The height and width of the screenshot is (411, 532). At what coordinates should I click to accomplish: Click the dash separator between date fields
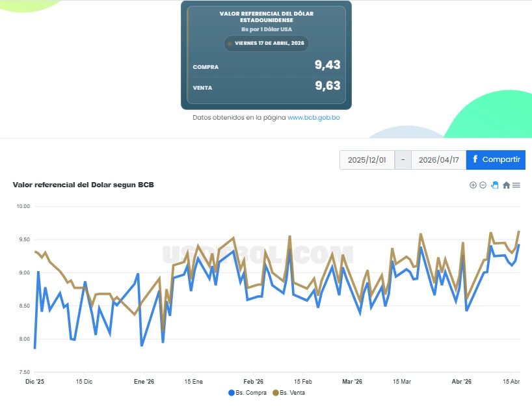(x=403, y=160)
